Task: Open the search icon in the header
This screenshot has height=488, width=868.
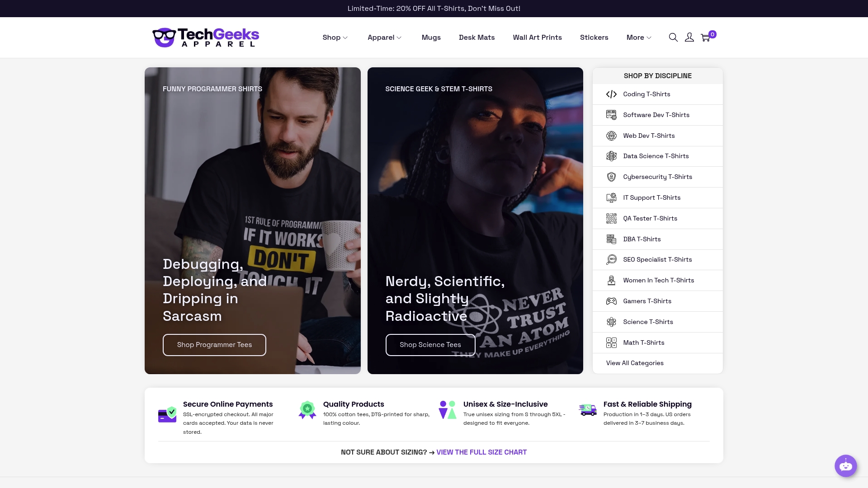Action: pyautogui.click(x=673, y=37)
